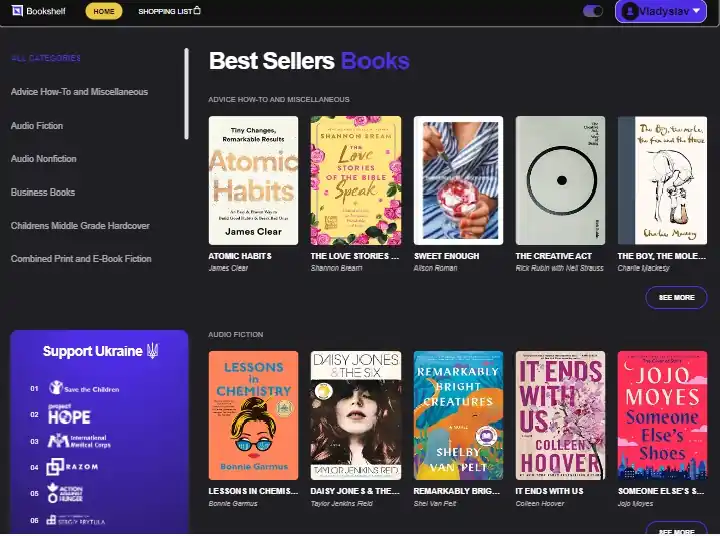720x536 pixels.
Task: Click the Ukrainian trident emblem
Action: tap(152, 351)
